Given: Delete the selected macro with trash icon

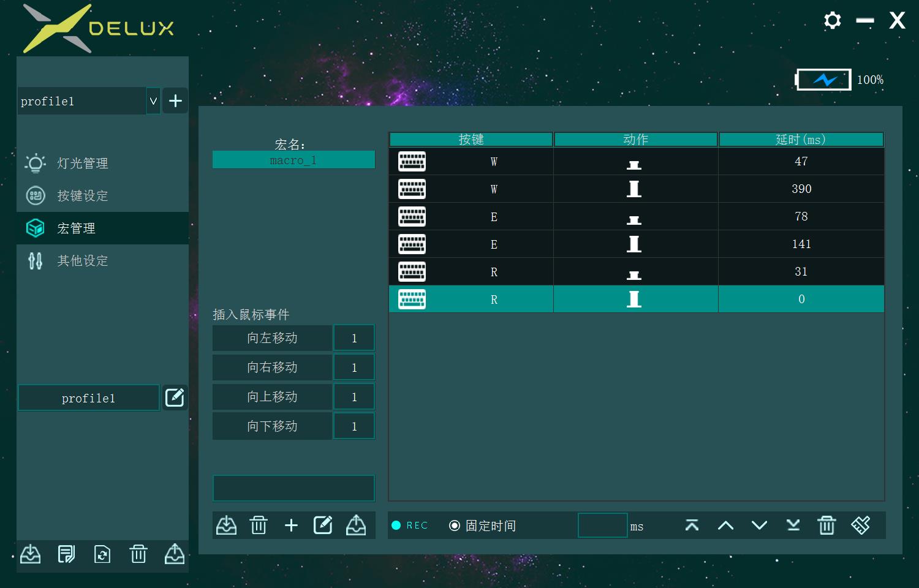Looking at the screenshot, I should click(x=258, y=525).
